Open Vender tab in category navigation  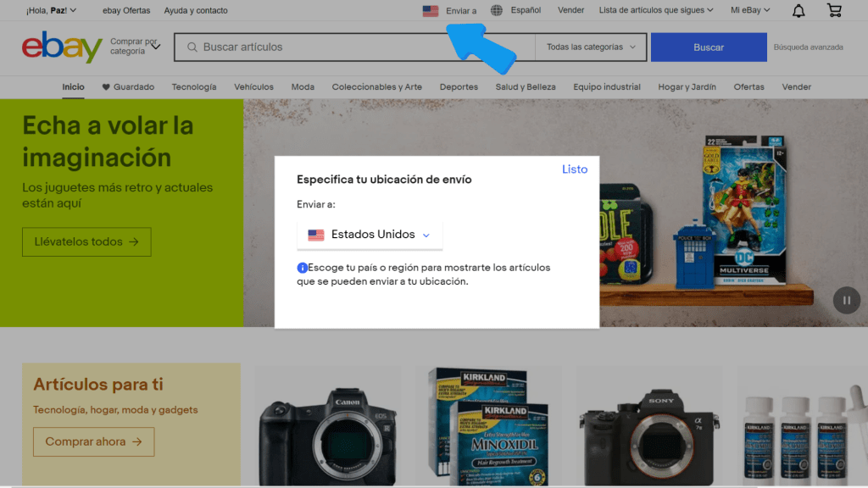click(797, 87)
